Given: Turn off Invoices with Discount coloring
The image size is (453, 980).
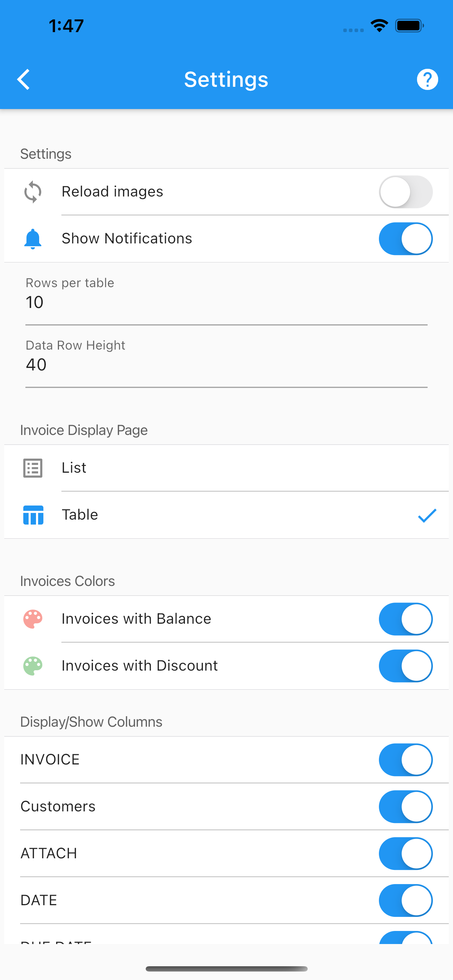Looking at the screenshot, I should click(405, 666).
